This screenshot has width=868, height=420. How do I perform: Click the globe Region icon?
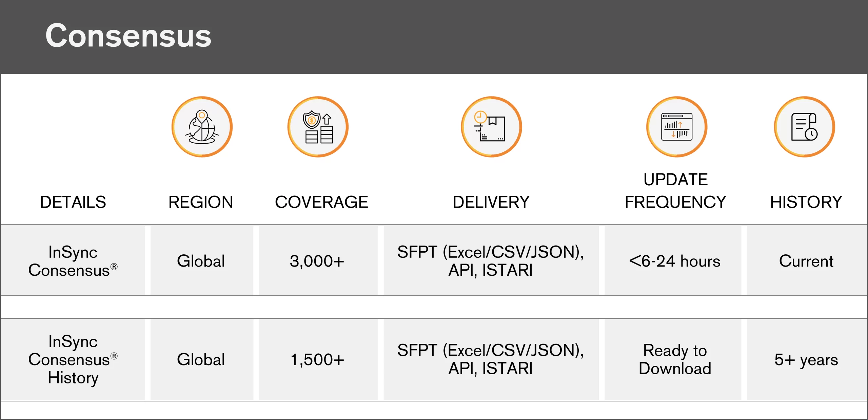[x=202, y=127]
